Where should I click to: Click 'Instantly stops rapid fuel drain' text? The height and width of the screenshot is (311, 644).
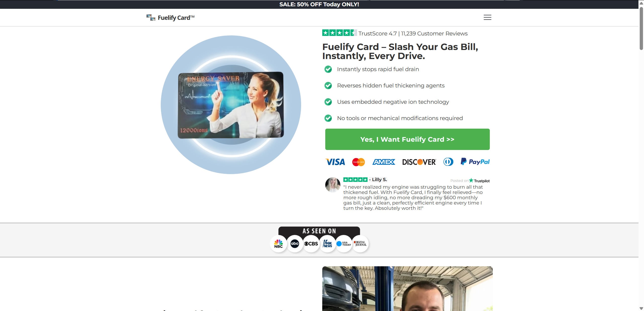(378, 69)
